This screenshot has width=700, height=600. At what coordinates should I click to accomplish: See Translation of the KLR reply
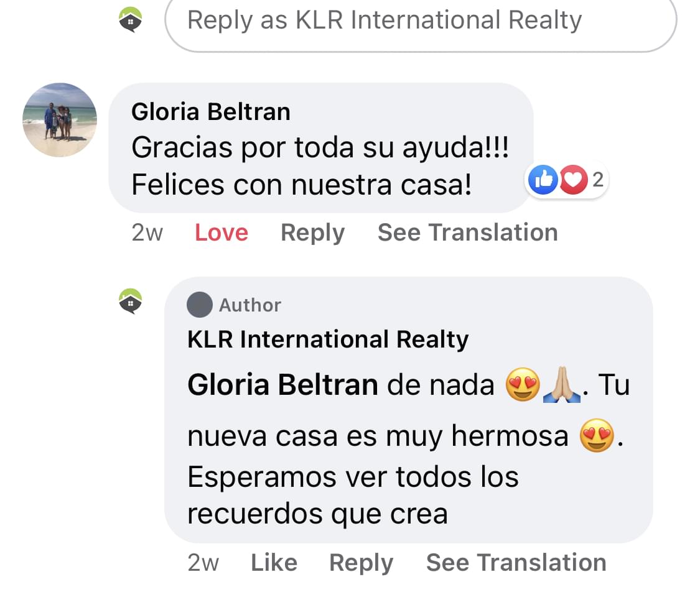pos(516,563)
